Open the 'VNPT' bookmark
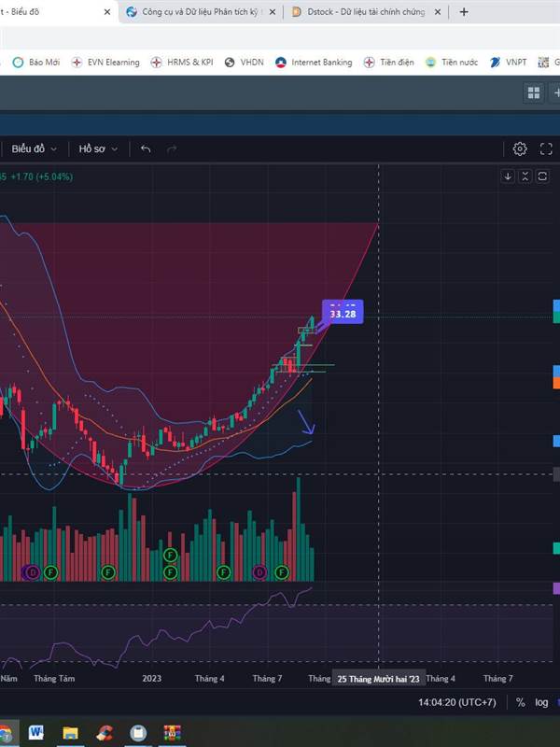The image size is (560, 747). coord(508,63)
